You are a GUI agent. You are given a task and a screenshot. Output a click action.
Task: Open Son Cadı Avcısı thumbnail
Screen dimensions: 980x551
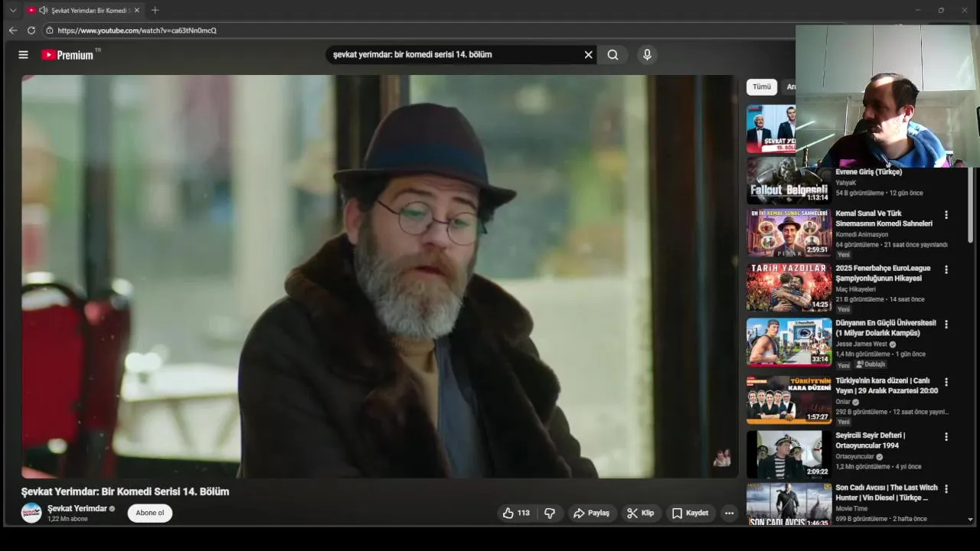[x=789, y=504]
